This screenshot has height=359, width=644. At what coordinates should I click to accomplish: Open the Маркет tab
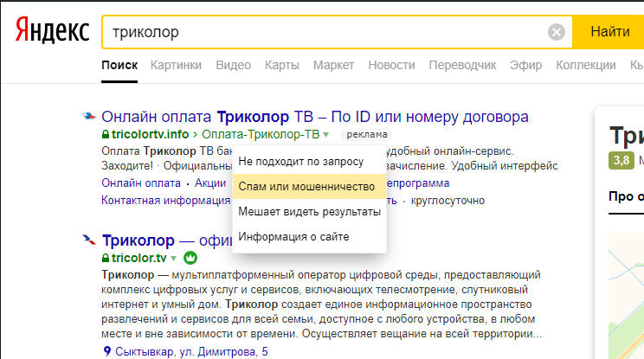[x=333, y=65]
